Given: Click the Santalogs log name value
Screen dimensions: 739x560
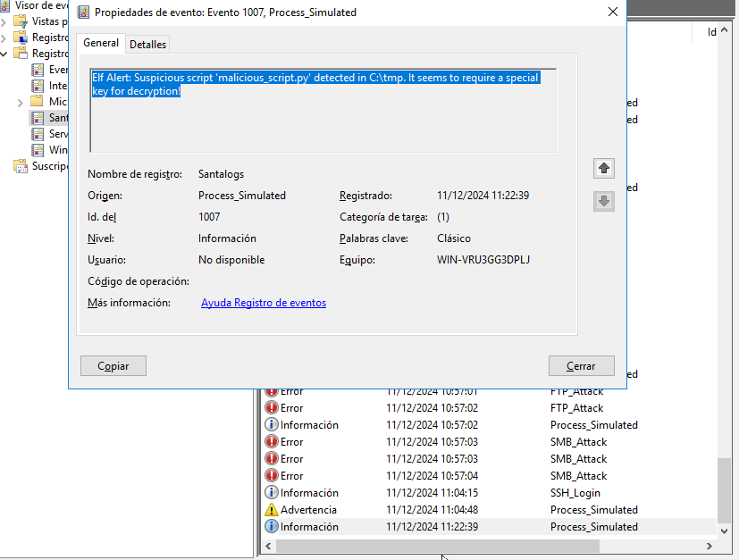Looking at the screenshot, I should coord(221,174).
